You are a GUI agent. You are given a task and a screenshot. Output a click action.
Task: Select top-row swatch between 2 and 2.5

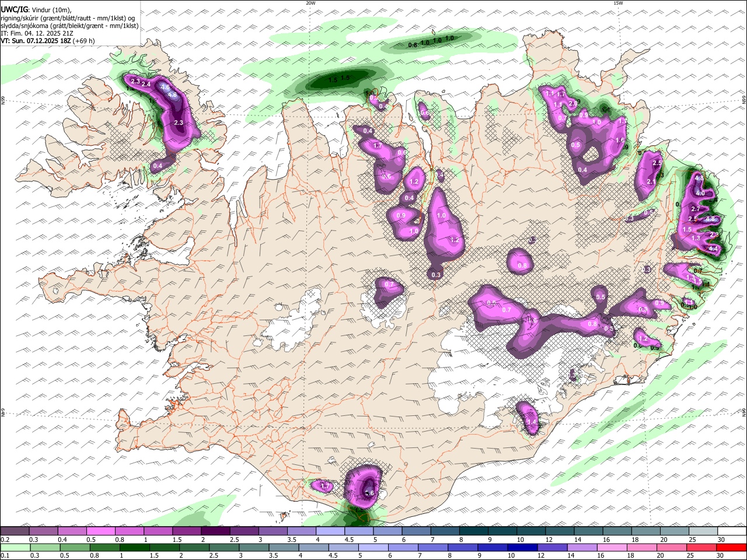pyautogui.click(x=215, y=531)
